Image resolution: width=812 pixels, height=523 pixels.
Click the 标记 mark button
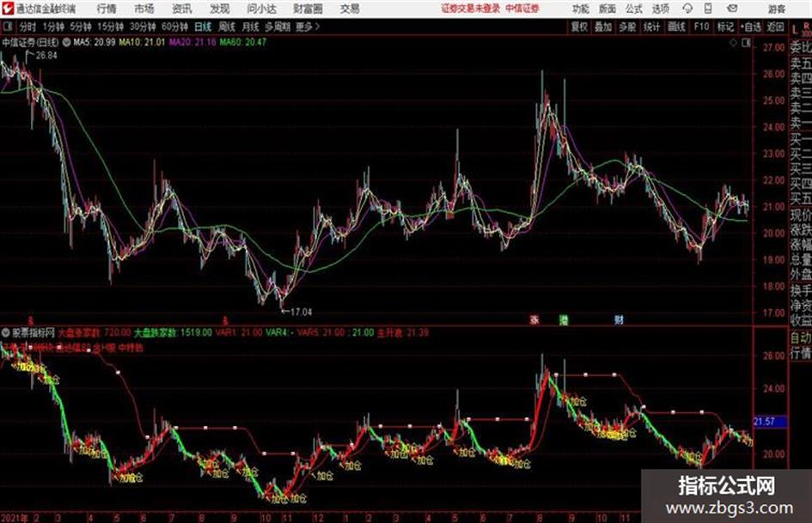point(725,27)
